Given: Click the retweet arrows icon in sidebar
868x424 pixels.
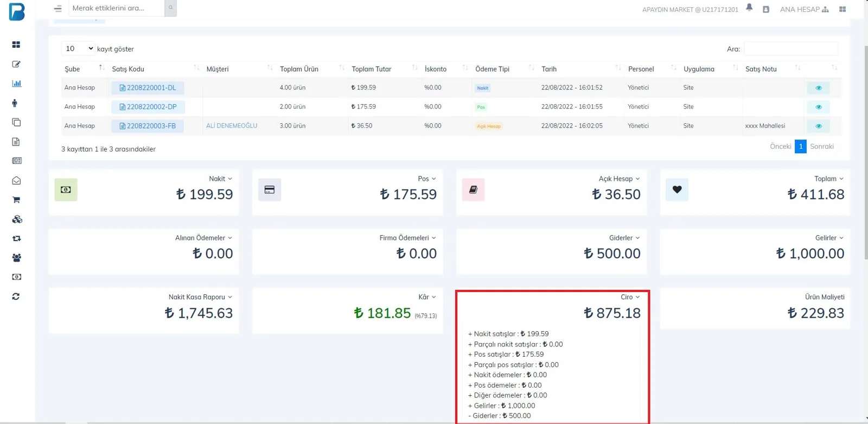Looking at the screenshot, I should pos(16,238).
